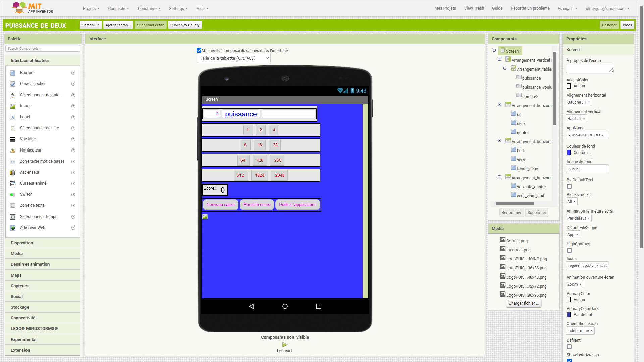The height and width of the screenshot is (362, 644).
Task: Switch to the Blocs view
Action: 627,25
